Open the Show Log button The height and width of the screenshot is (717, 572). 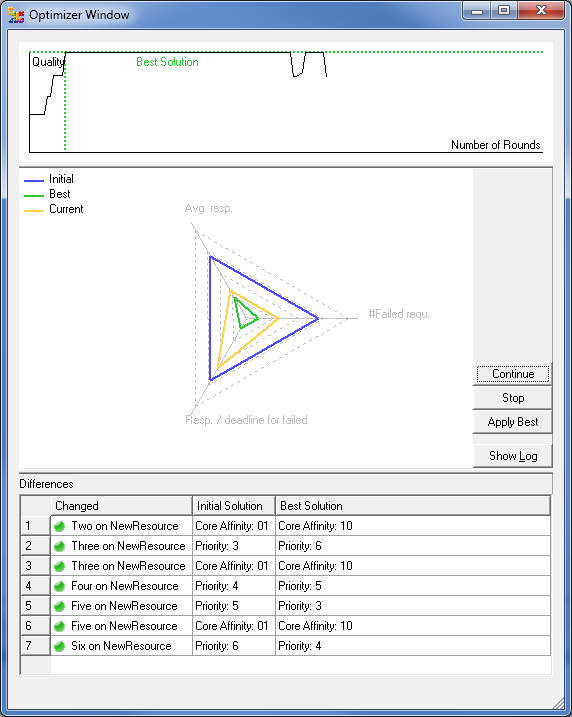click(x=513, y=456)
